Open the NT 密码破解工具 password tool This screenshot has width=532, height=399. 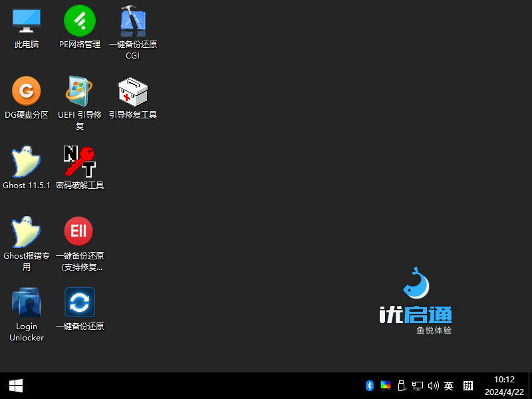point(78,160)
